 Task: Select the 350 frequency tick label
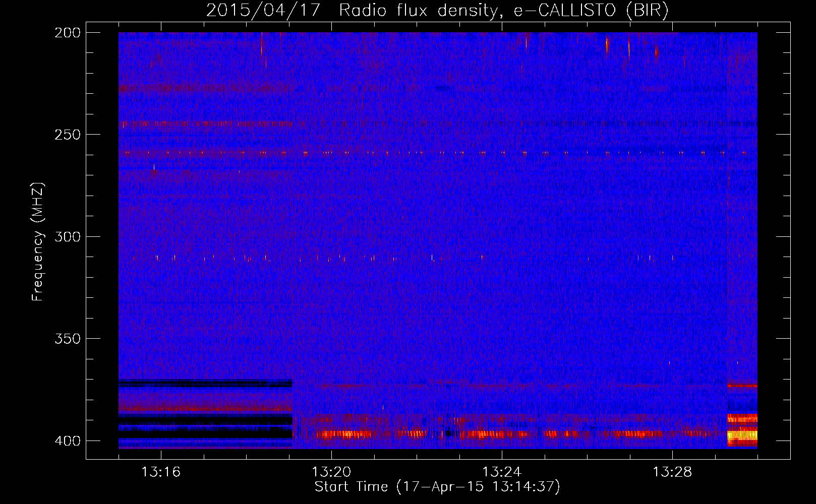point(67,339)
